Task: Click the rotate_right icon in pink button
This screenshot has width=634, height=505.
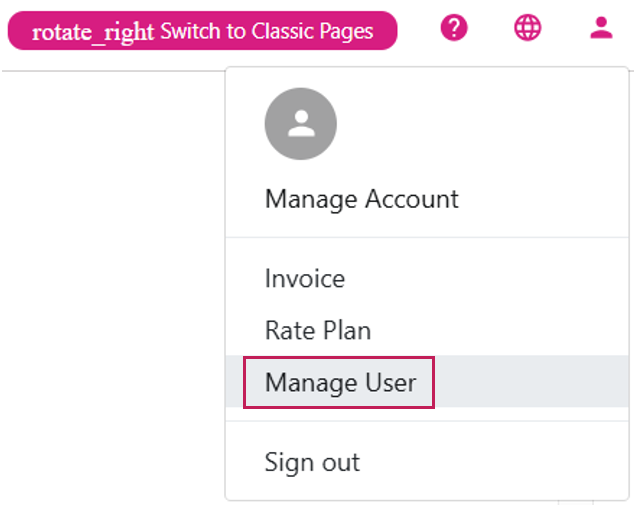Action: 93,32
